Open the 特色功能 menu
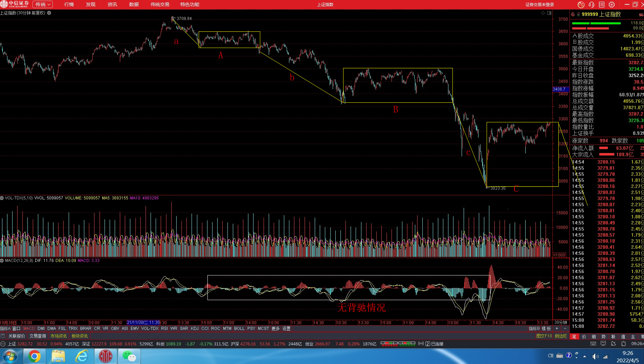Screen dimensions: 644x364 pos(190,4)
